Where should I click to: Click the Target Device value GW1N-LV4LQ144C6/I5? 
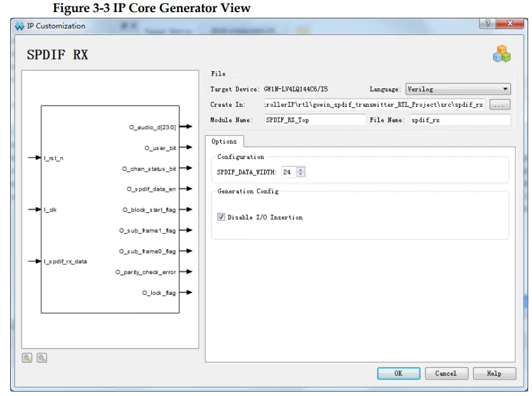click(295, 90)
